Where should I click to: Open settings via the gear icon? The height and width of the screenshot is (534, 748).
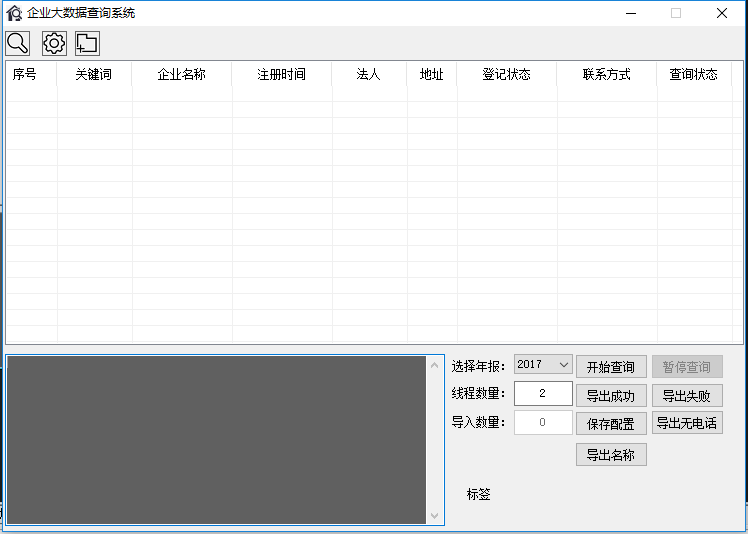pos(54,43)
